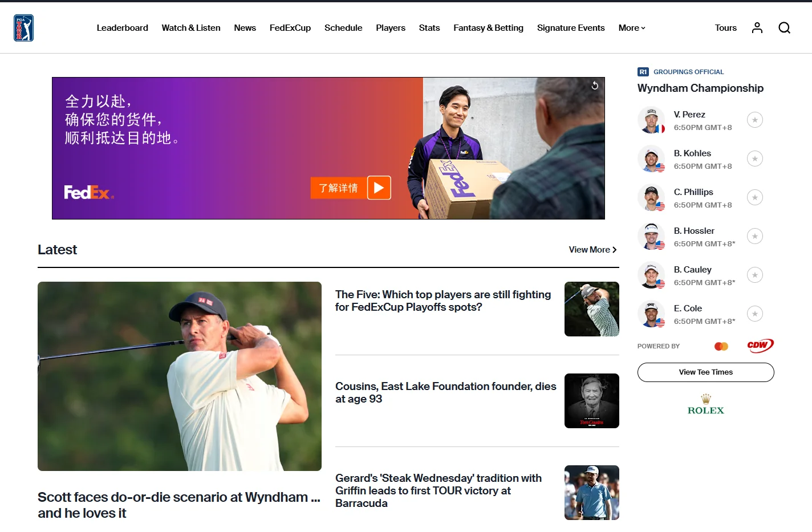
Task: Click The Five article golfer thumbnail
Action: pos(592,309)
